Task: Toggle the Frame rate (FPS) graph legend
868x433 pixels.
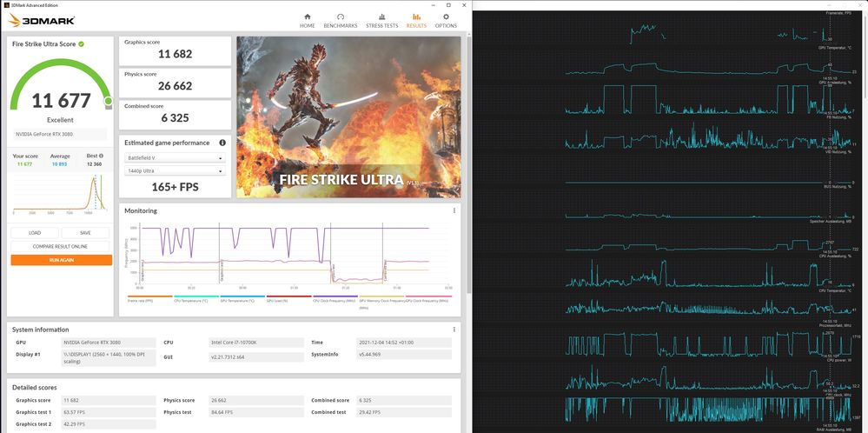Action: click(x=142, y=300)
